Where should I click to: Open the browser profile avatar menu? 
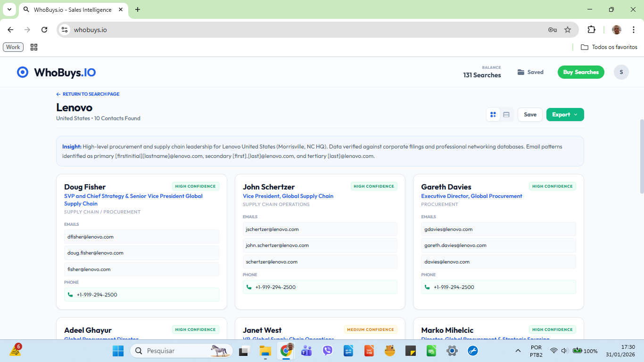(616, 29)
